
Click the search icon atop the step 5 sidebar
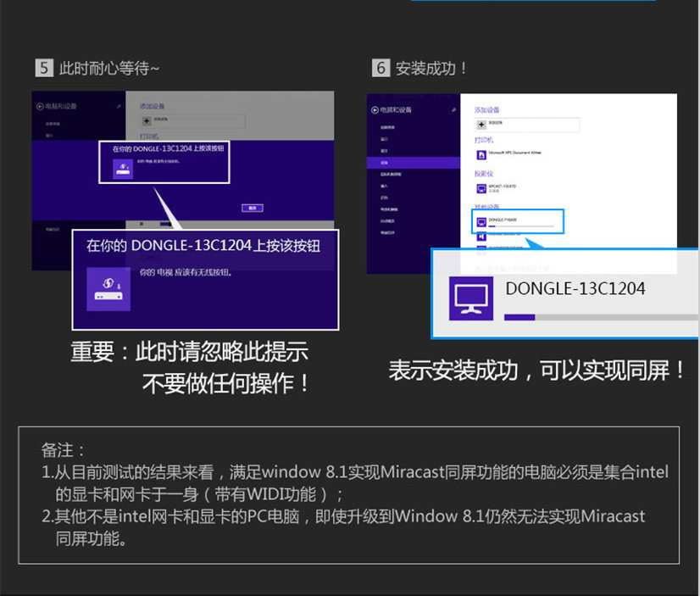119,106
